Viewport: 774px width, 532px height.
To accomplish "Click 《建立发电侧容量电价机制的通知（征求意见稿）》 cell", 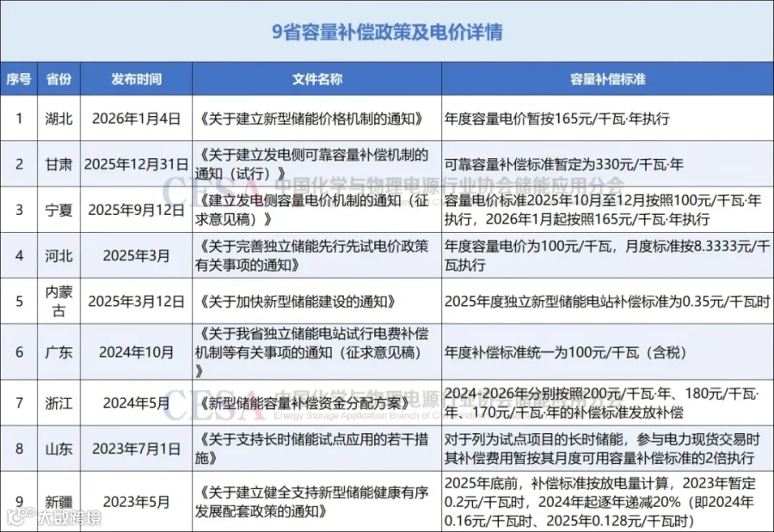I will click(316, 210).
